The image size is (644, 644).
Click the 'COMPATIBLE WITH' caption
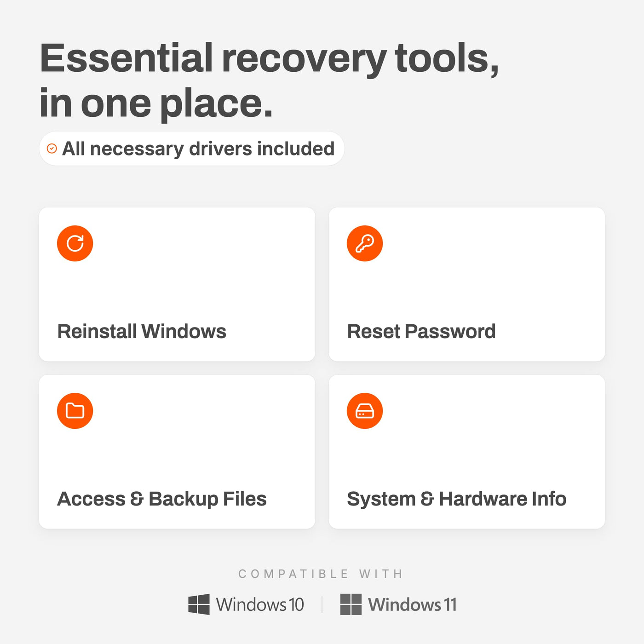pos(321,574)
